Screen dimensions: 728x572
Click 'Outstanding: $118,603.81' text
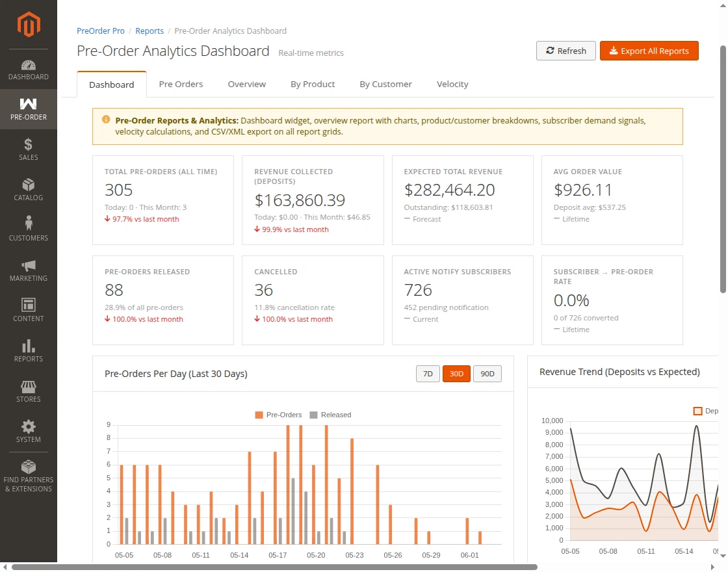coord(448,207)
